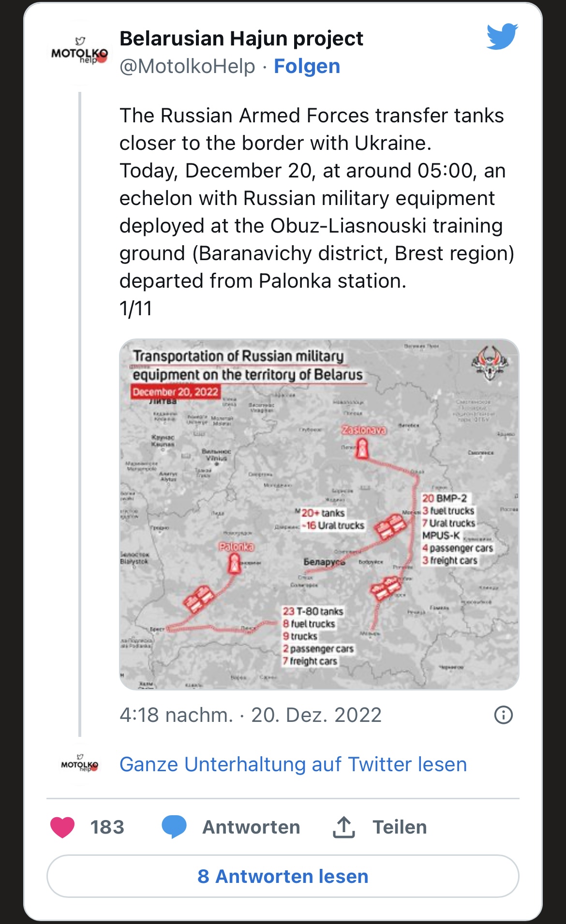
Task: Click the small Motolko avatar near conversation link
Action: click(x=79, y=764)
